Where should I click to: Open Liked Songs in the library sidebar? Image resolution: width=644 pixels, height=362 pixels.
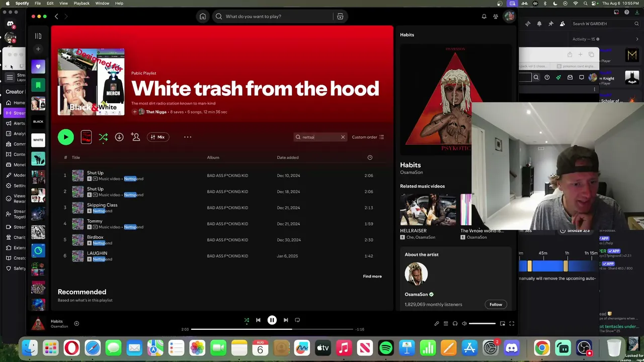pos(38,67)
